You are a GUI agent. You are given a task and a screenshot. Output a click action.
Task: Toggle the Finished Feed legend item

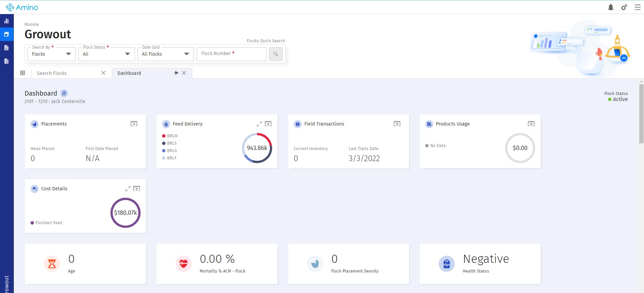click(46, 223)
